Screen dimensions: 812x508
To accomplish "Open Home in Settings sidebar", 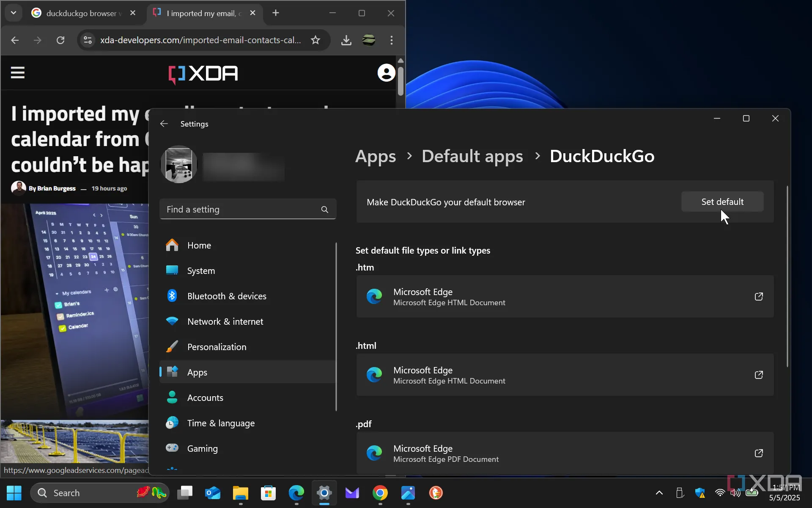I will tap(248, 245).
